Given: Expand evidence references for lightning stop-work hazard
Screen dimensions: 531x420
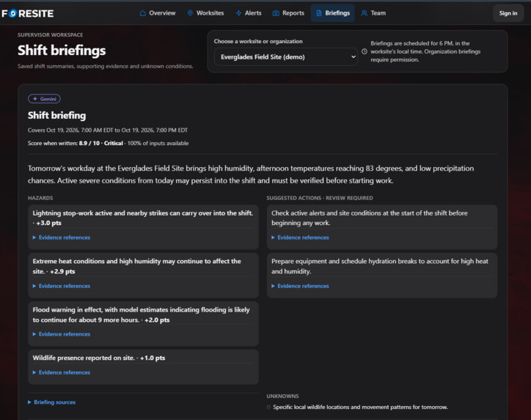Looking at the screenshot, I should (62, 237).
